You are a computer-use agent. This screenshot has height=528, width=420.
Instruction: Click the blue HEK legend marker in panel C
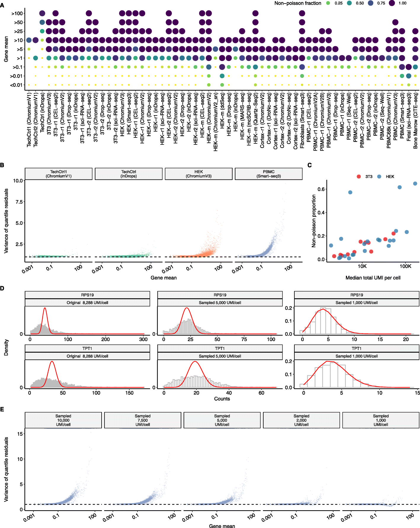click(x=379, y=176)
